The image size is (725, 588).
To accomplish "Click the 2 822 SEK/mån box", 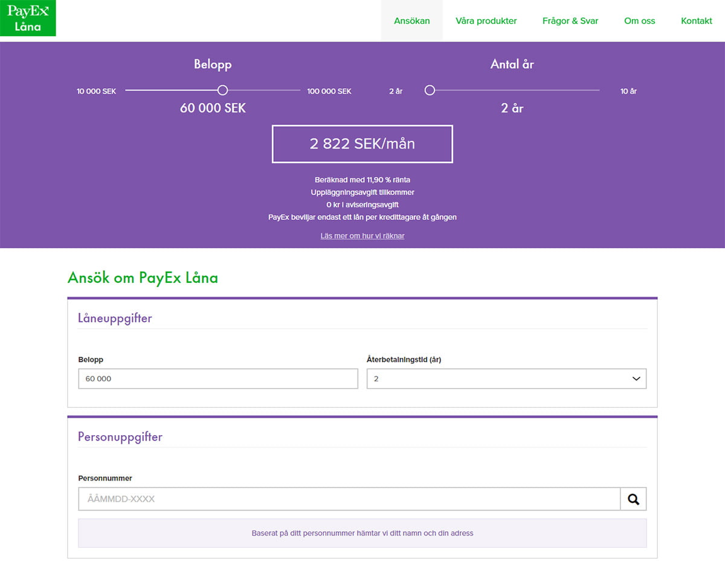I will point(362,144).
